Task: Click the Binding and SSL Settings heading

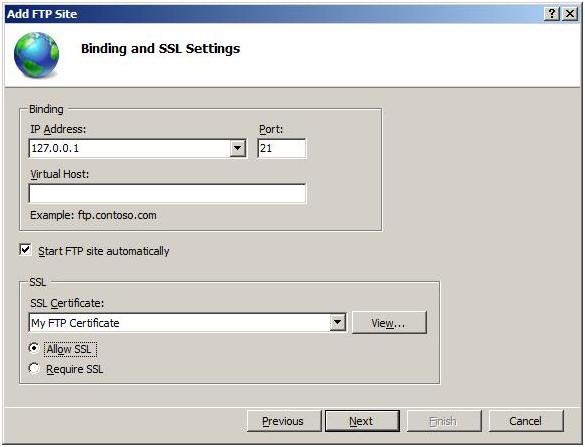Action: [x=160, y=49]
